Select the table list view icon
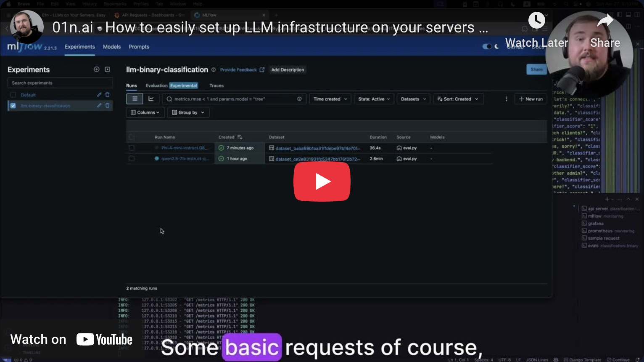The width and height of the screenshot is (644, 362). [x=135, y=99]
